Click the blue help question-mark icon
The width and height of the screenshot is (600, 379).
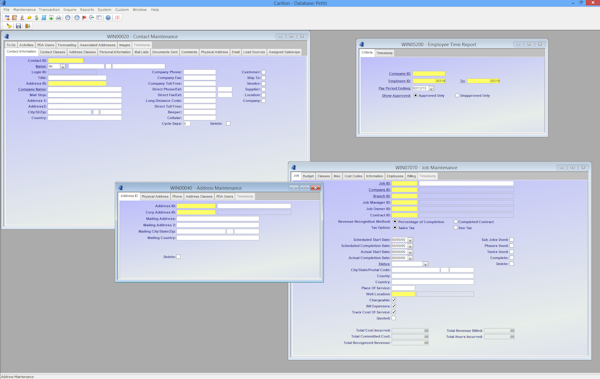(108, 18)
